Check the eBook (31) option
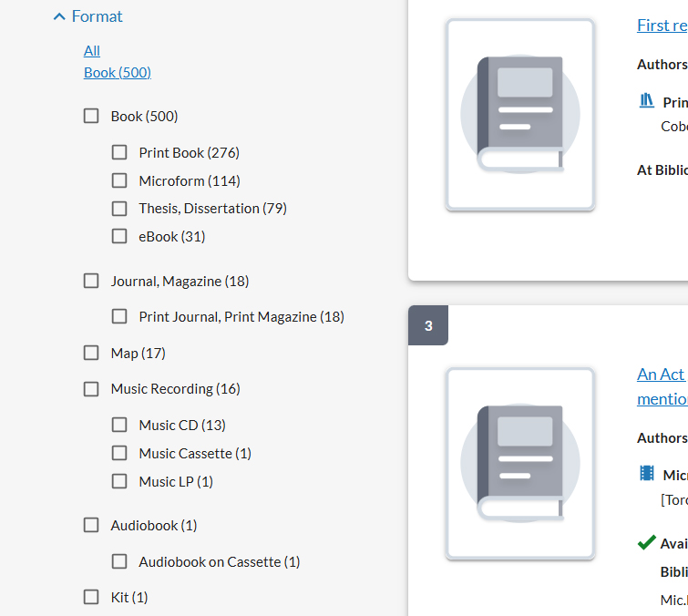 coord(119,236)
